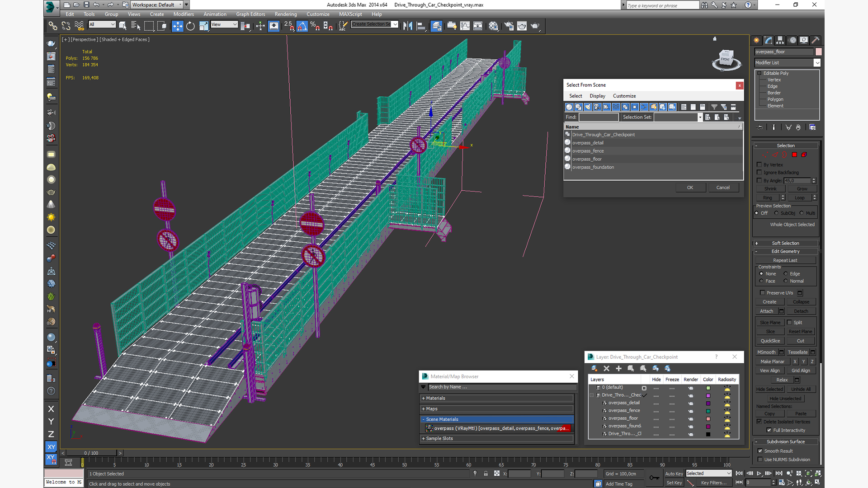Switch to the Create command panel tab
This screenshot has height=488, width=868.
click(x=756, y=40)
